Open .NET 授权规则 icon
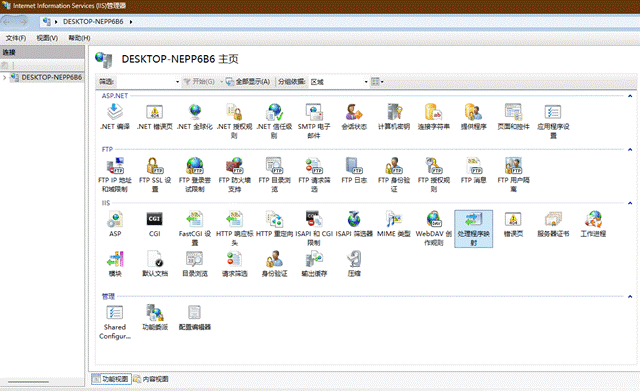Image resolution: width=640 pixels, height=391 pixels. coord(234,112)
